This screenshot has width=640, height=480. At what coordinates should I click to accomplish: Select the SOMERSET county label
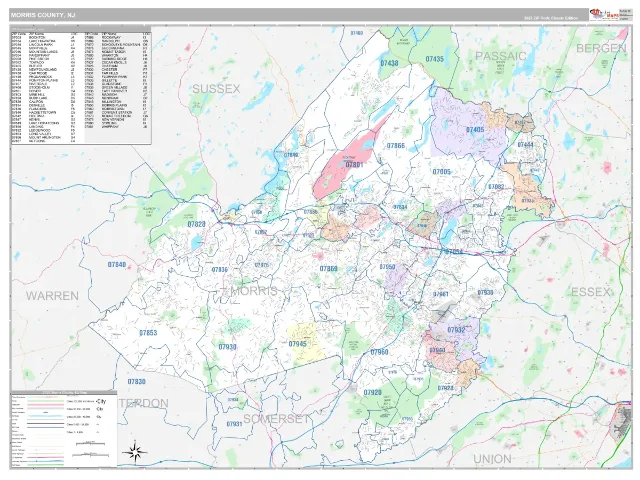(277, 419)
